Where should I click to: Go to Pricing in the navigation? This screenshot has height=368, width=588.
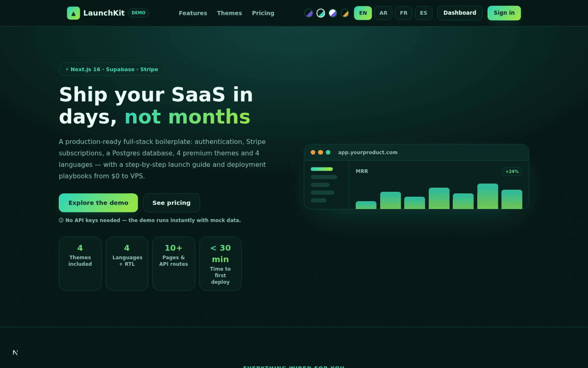point(263,13)
